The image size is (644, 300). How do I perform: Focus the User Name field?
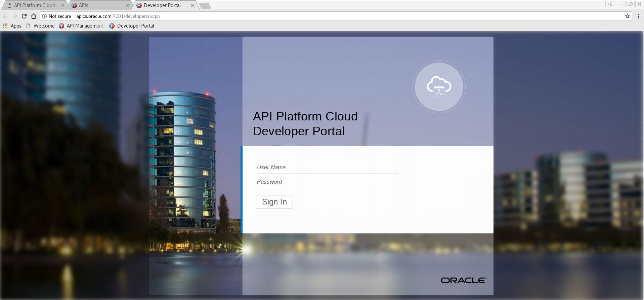tap(327, 167)
